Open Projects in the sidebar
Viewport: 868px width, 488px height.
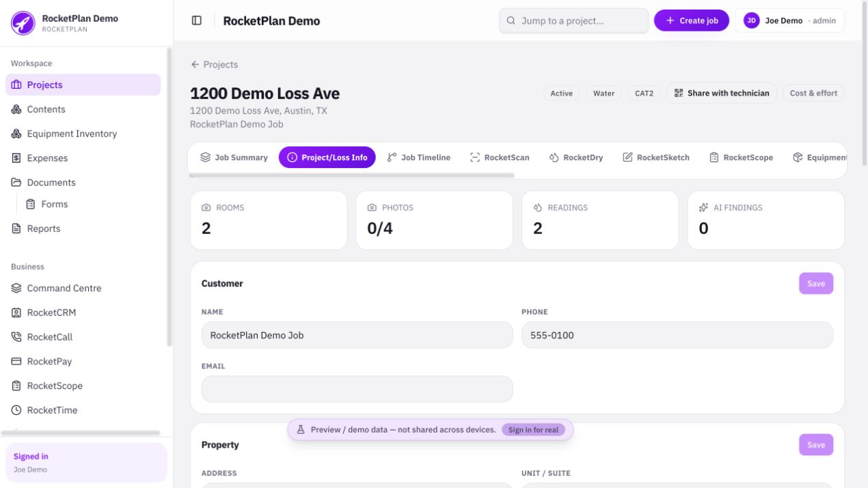pos(83,85)
